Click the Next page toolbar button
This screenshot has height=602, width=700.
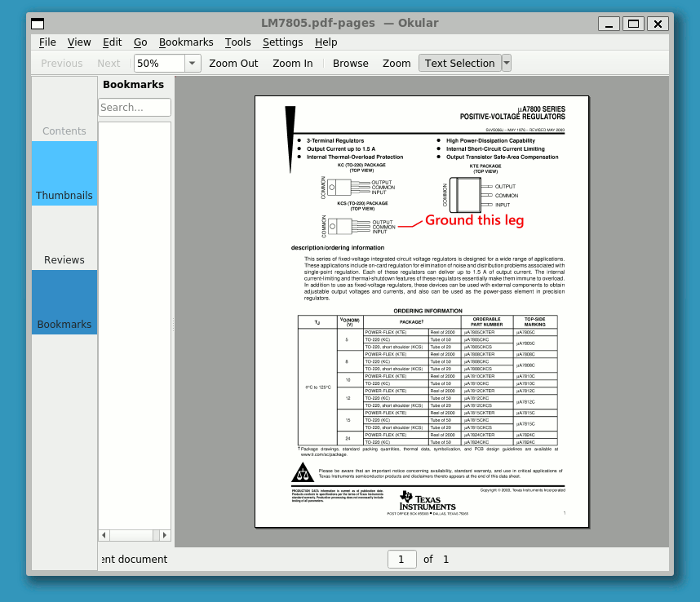(109, 64)
